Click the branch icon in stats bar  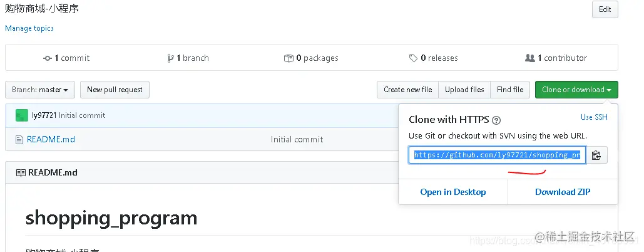170,58
